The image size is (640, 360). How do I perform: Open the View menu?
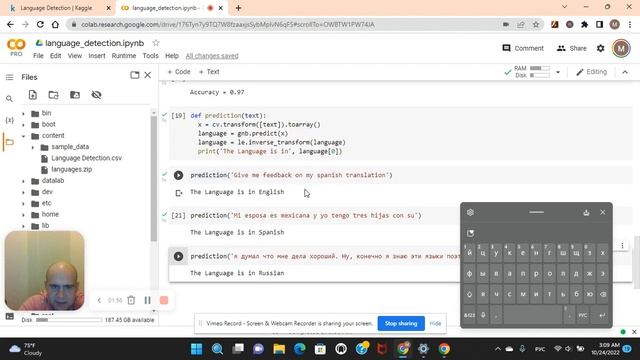75,56
